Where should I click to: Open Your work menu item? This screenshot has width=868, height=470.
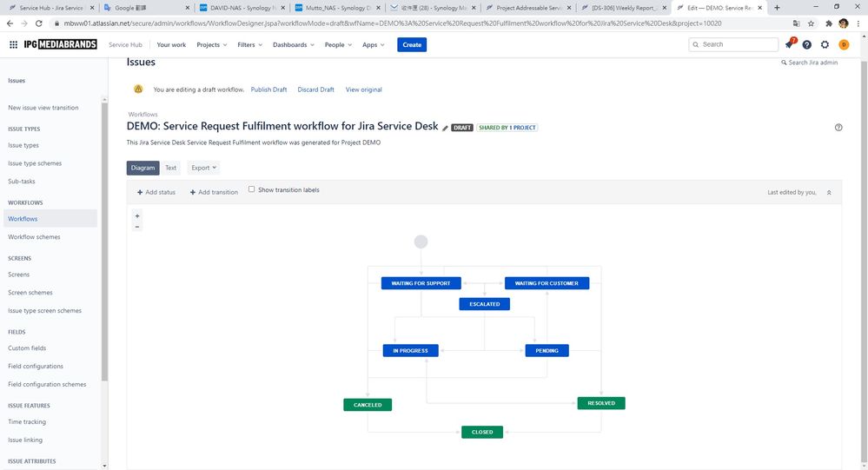point(171,45)
